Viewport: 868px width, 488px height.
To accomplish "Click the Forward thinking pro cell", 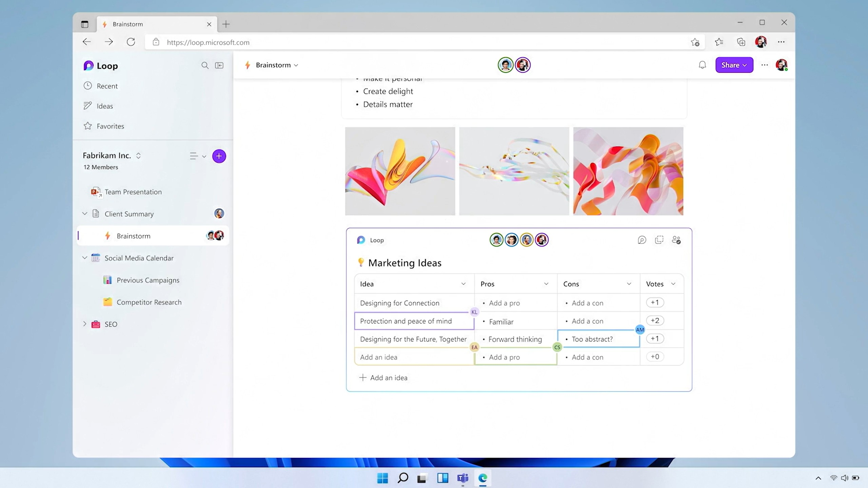I will (x=515, y=339).
